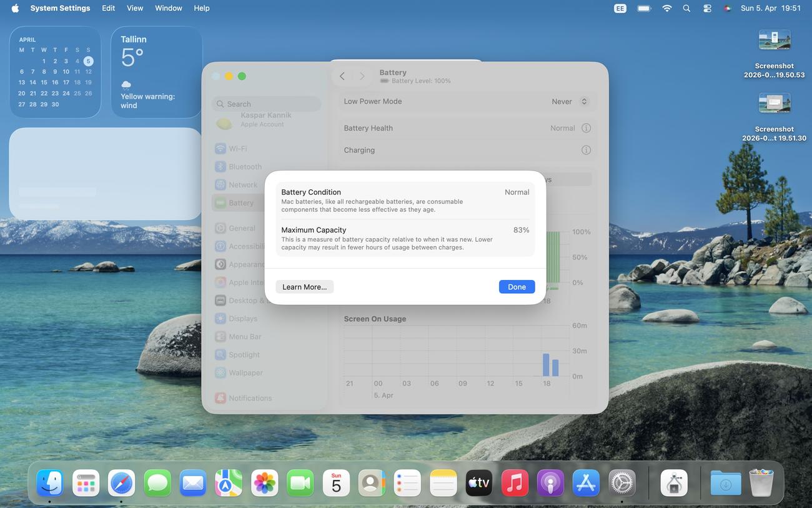Viewport: 812px width, 508px height.
Task: Click the Battery Health info icon
Action: pyautogui.click(x=586, y=128)
